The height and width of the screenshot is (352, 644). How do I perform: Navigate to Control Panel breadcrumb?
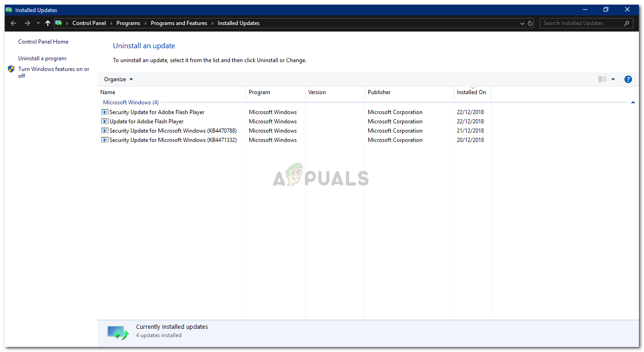(x=89, y=23)
